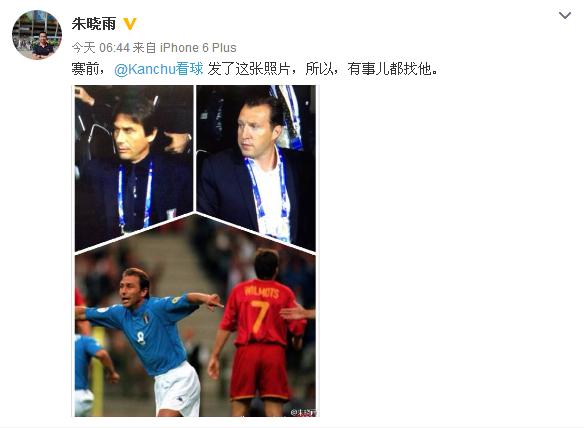The image size is (584, 428).
Task: Enlarge the attached collage image
Action: click(195, 251)
